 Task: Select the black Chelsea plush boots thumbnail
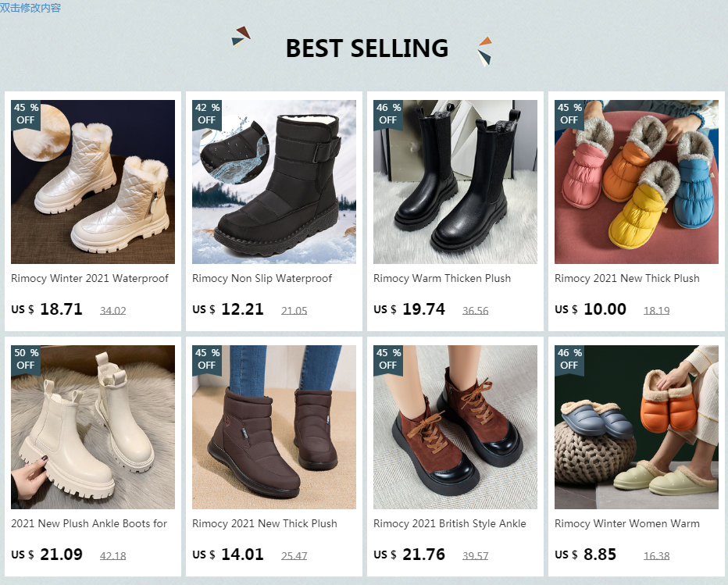tap(455, 182)
